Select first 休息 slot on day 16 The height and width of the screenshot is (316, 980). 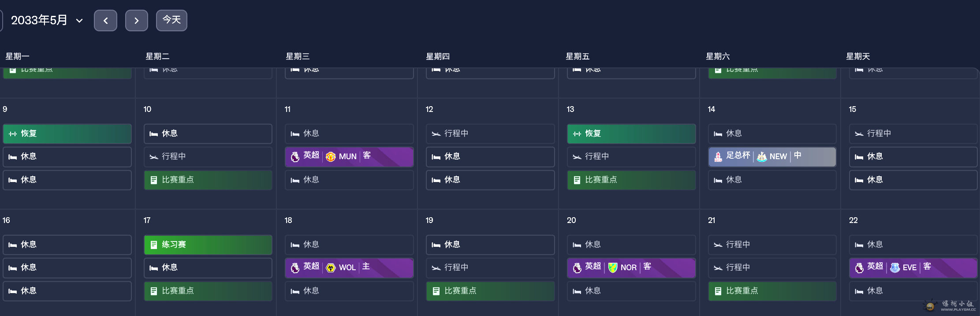tap(67, 245)
